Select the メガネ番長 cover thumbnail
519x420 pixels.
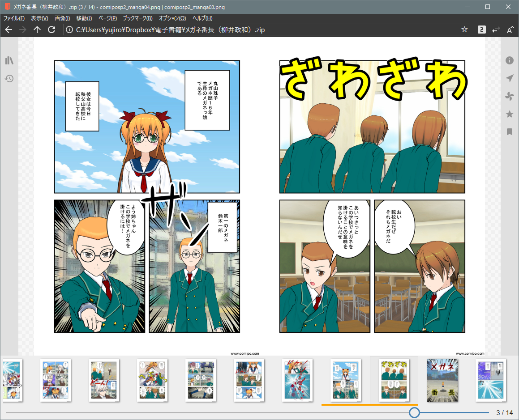tap(442, 380)
